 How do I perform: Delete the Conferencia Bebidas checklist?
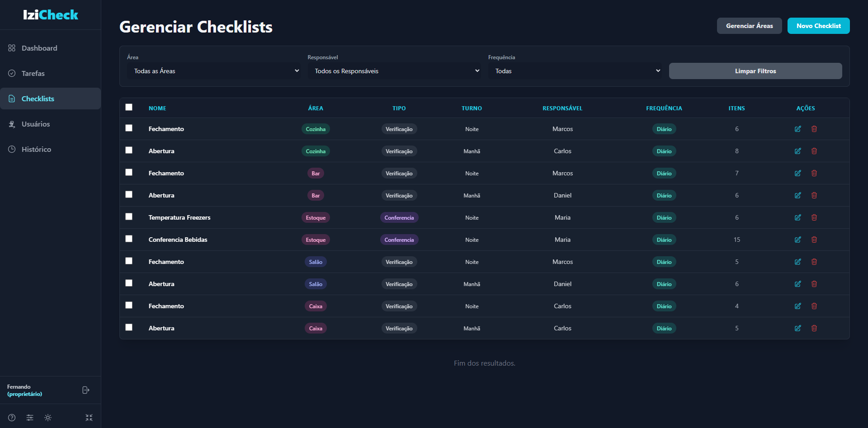click(814, 240)
